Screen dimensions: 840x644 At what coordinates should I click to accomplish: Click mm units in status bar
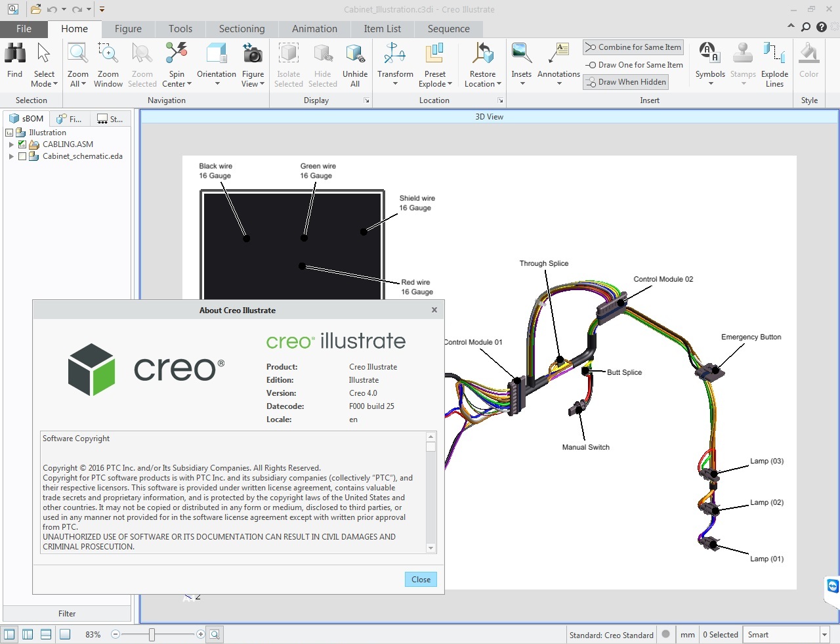tap(687, 635)
